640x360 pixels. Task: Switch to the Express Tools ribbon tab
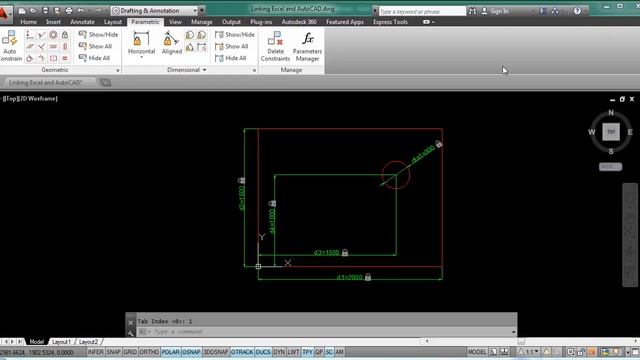pyautogui.click(x=390, y=22)
